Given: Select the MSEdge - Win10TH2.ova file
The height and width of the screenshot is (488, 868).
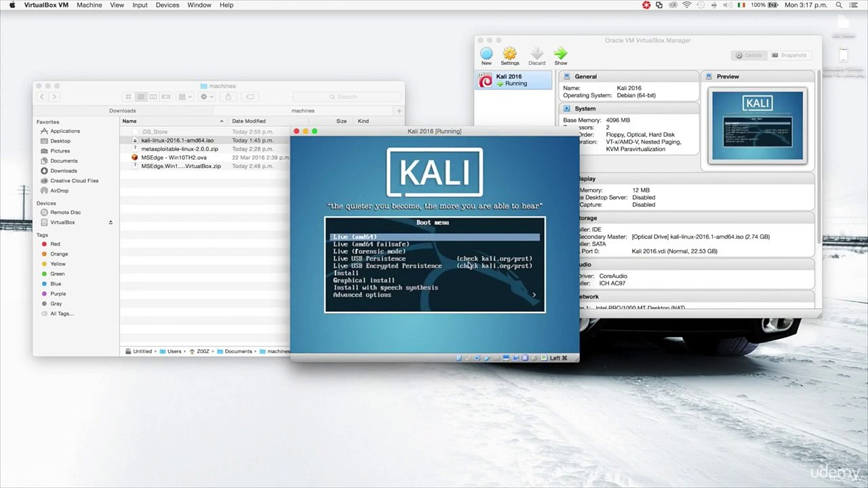Looking at the screenshot, I should click(x=174, y=158).
